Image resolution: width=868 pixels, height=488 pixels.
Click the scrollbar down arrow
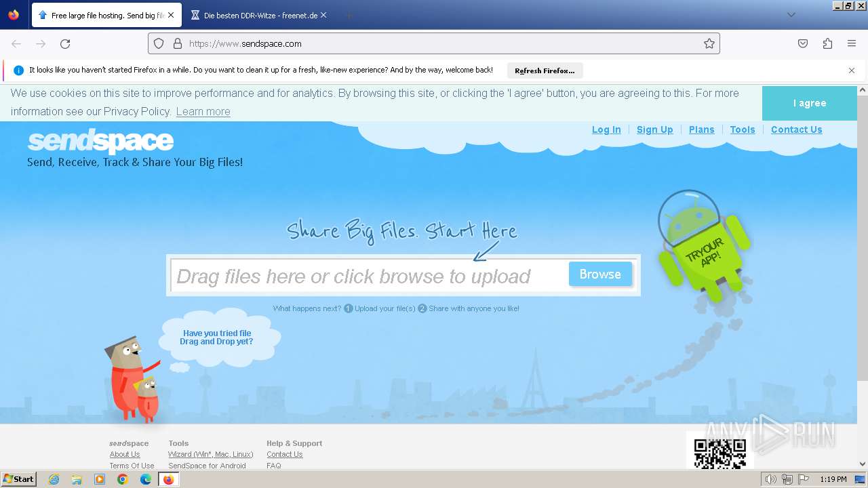pos(863,464)
